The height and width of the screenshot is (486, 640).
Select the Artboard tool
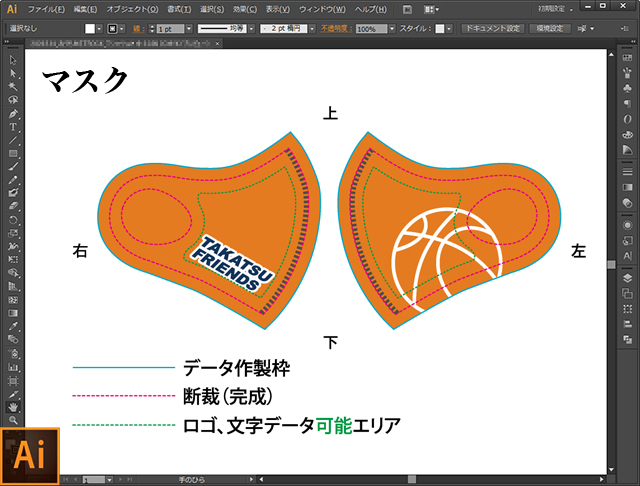13,381
